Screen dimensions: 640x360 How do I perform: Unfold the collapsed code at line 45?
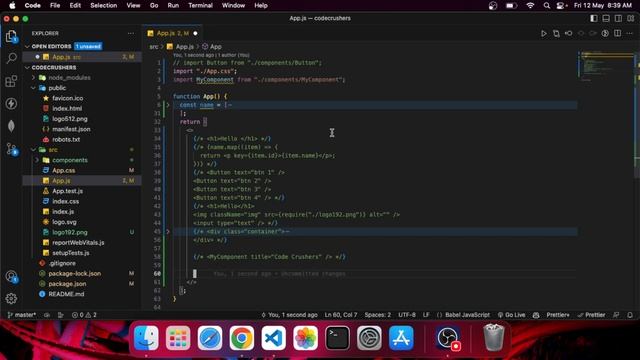tap(168, 231)
